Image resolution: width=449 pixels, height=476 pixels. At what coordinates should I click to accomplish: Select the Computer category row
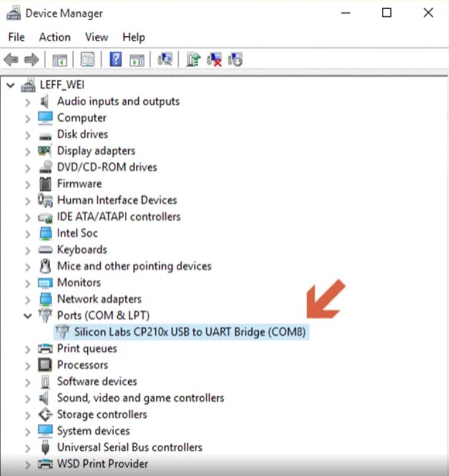tap(73, 118)
